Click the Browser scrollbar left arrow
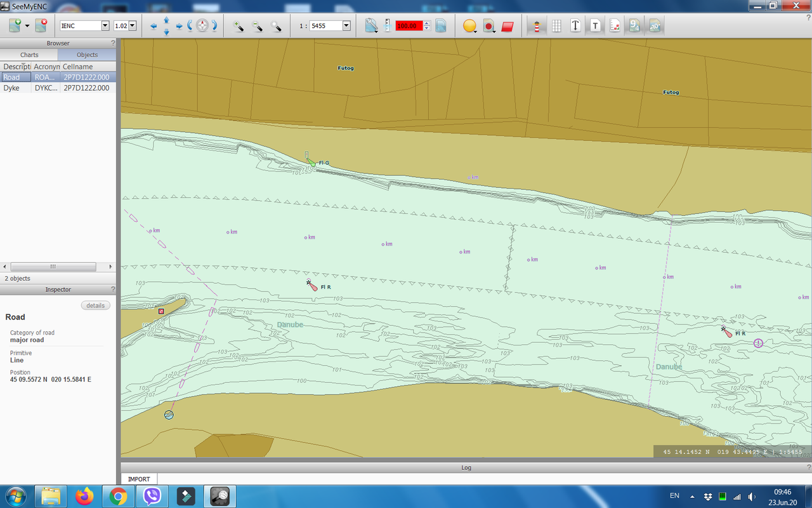 click(5, 267)
